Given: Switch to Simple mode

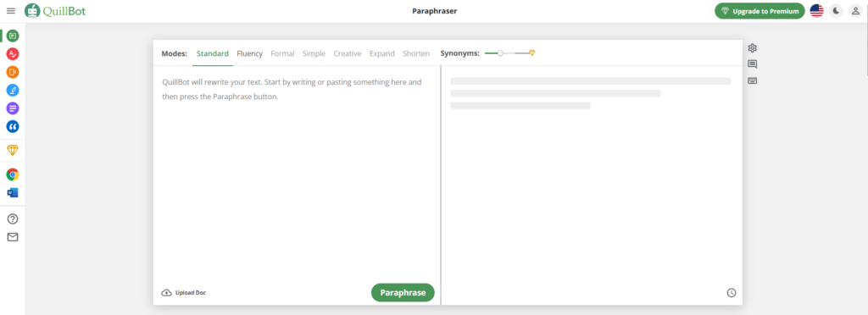Looking at the screenshot, I should point(314,53).
